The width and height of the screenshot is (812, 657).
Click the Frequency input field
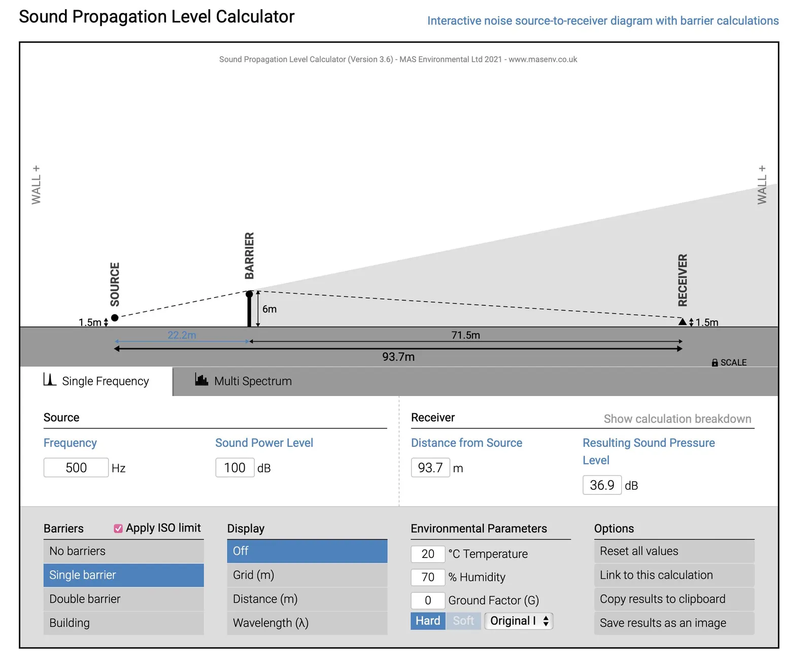pyautogui.click(x=76, y=468)
